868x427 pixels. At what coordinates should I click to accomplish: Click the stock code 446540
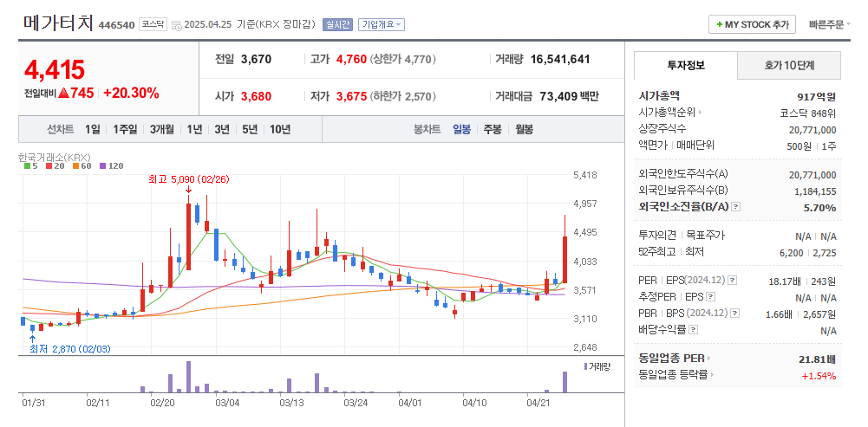click(x=116, y=25)
